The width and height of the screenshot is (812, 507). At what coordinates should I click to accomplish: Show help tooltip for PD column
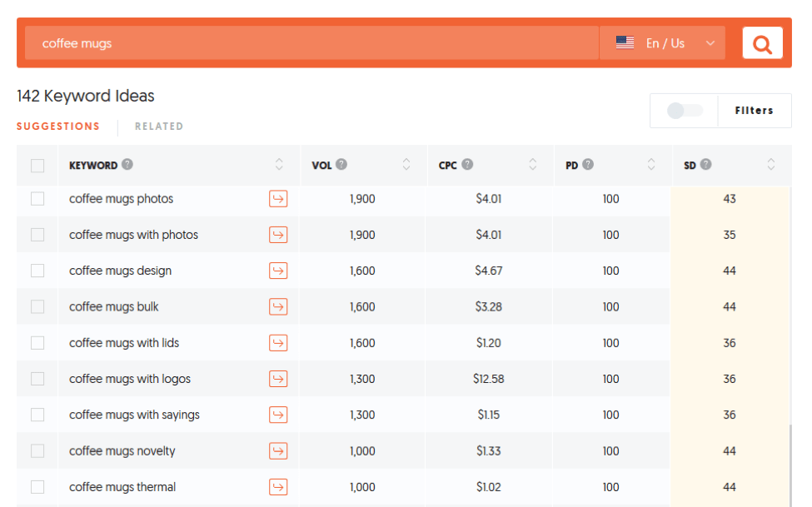(588, 165)
